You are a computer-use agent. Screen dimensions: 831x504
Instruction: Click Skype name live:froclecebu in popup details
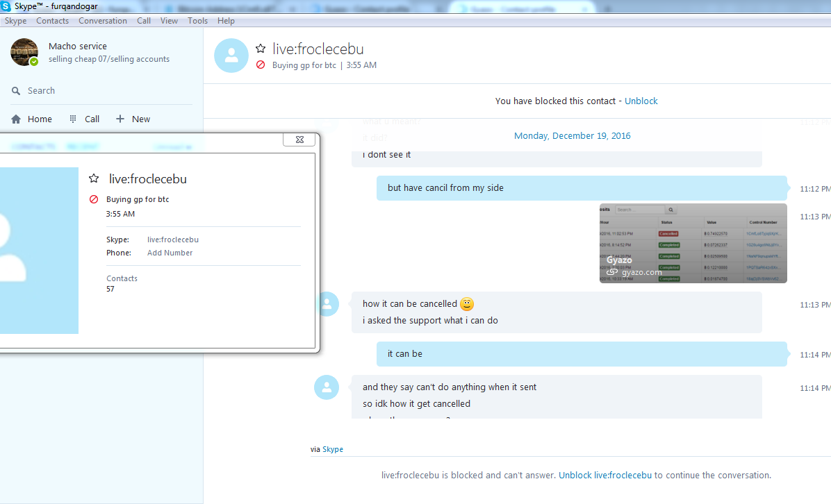point(173,240)
